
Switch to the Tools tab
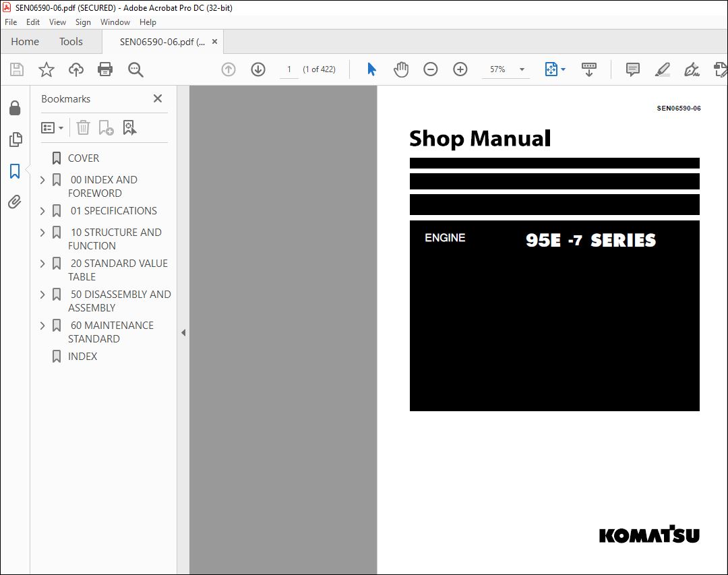(x=71, y=41)
